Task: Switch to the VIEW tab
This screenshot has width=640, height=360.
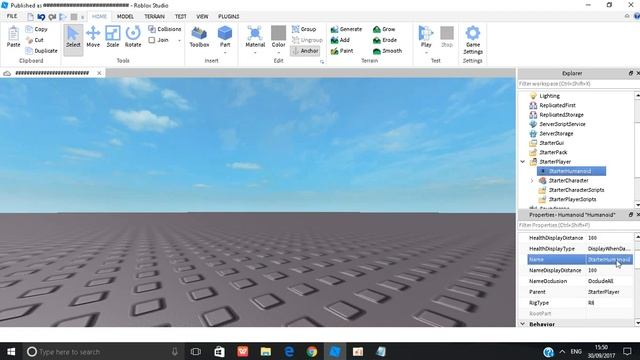Action: click(202, 16)
